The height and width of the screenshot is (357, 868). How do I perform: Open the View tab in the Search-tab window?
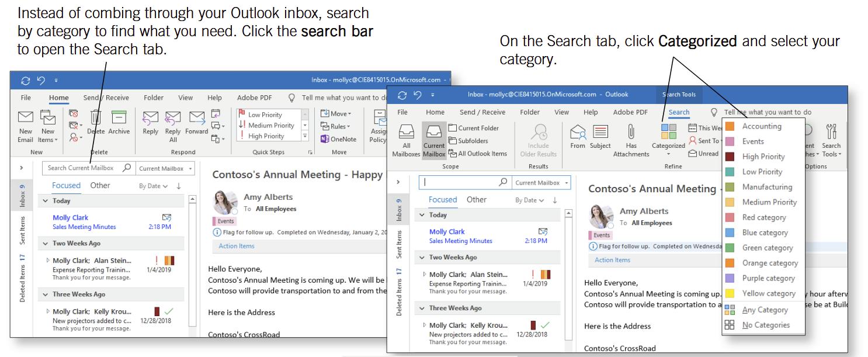(561, 112)
